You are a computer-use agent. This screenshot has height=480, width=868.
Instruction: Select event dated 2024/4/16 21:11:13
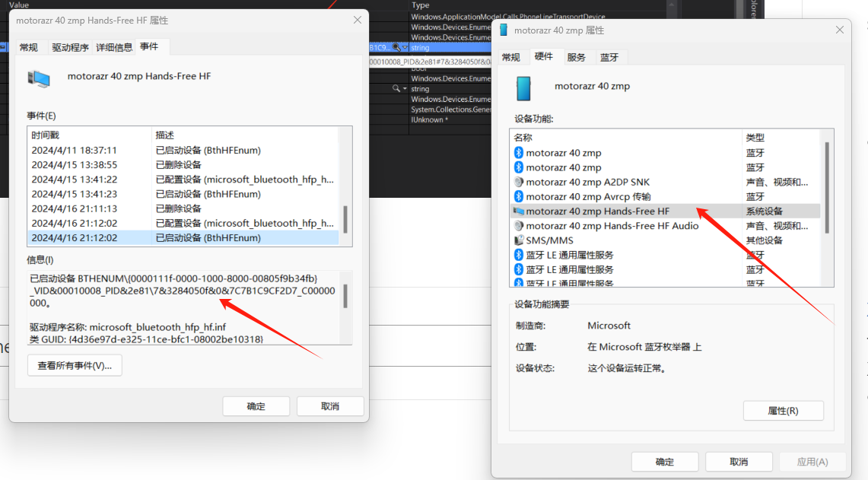click(183, 208)
